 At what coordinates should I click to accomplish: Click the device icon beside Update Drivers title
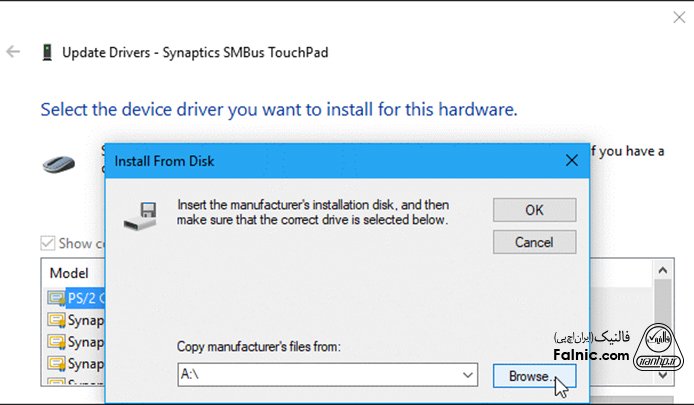pyautogui.click(x=46, y=51)
